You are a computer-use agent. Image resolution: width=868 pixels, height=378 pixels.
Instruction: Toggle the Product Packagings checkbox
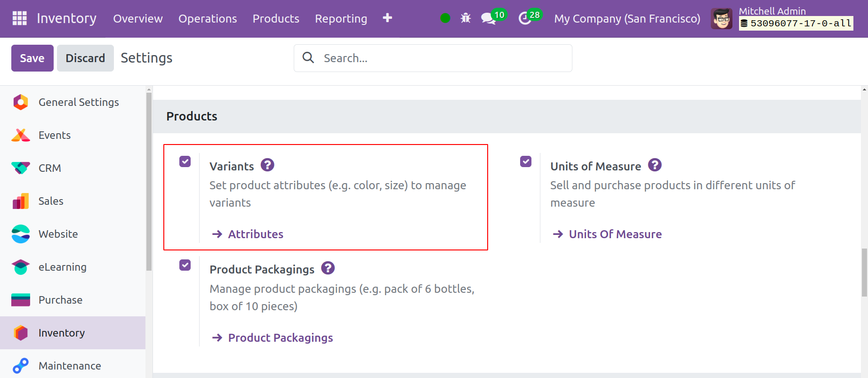[185, 265]
